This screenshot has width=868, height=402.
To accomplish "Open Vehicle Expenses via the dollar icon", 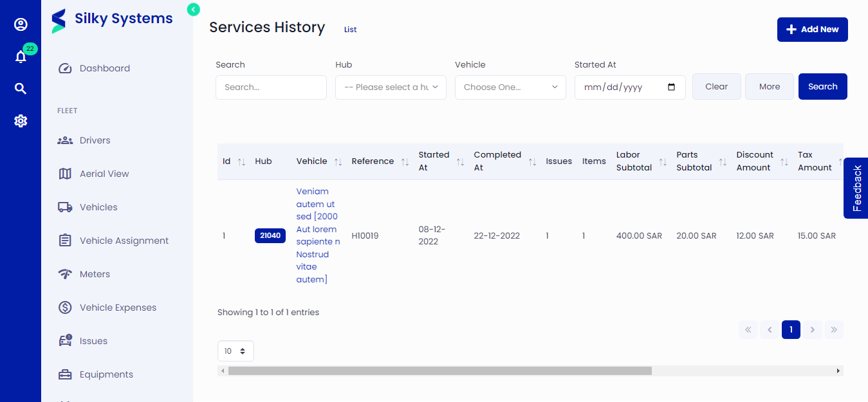I will point(64,307).
